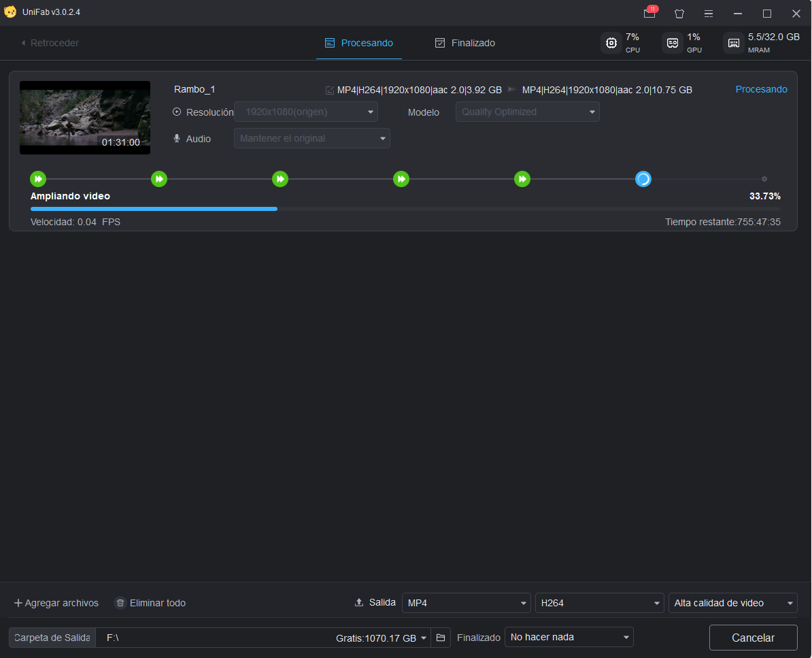Open the MP4 output format dropdown
The width and height of the screenshot is (812, 658).
point(467,603)
